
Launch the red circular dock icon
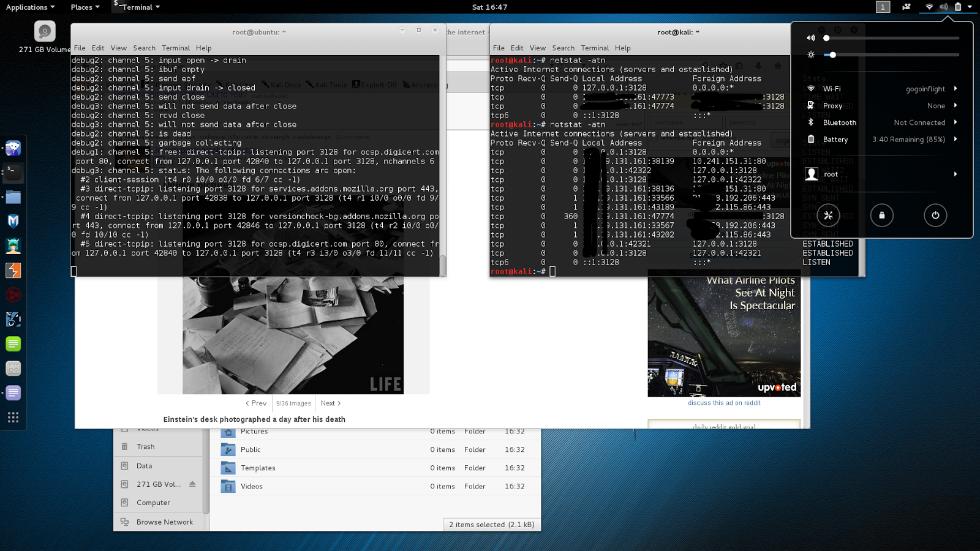tap(13, 295)
